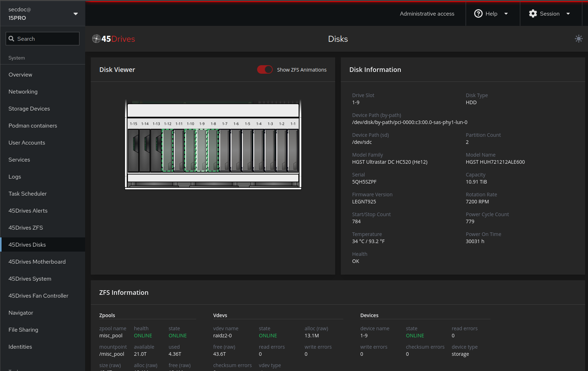Screen dimensions: 588x371
Task: Select disk in slot 1-11
Action: tap(179, 151)
